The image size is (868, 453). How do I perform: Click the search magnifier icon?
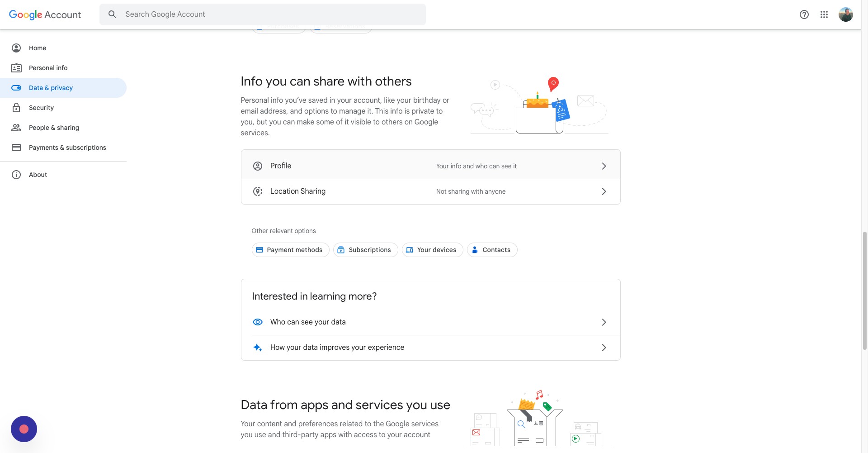(113, 14)
